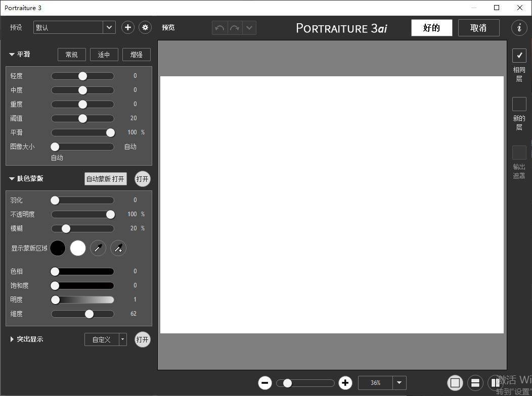Select the add-to-mask eyedropper plus tool
The width and height of the screenshot is (532, 396).
click(x=118, y=248)
